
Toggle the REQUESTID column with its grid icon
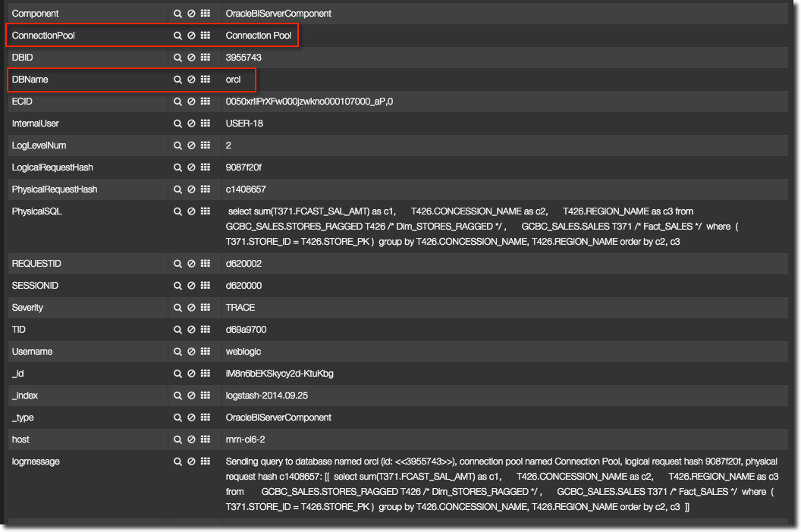[205, 264]
